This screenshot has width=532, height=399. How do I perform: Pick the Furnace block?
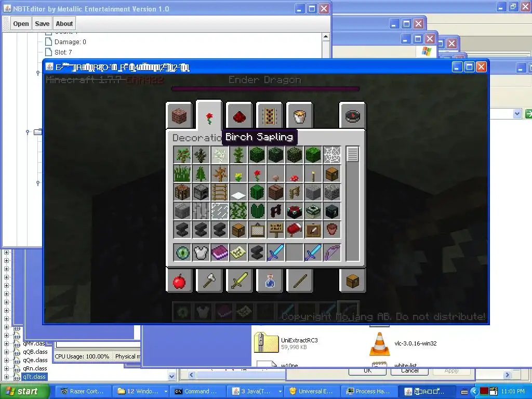click(x=201, y=192)
